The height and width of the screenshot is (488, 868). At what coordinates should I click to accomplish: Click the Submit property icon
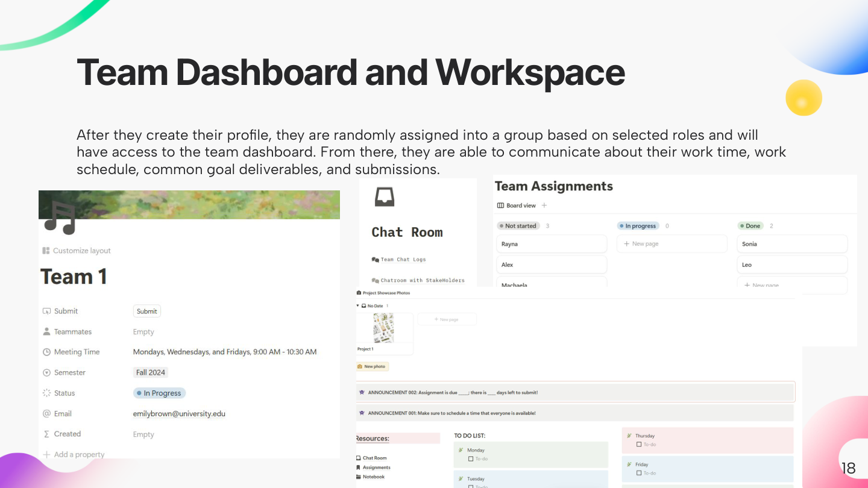click(46, 311)
